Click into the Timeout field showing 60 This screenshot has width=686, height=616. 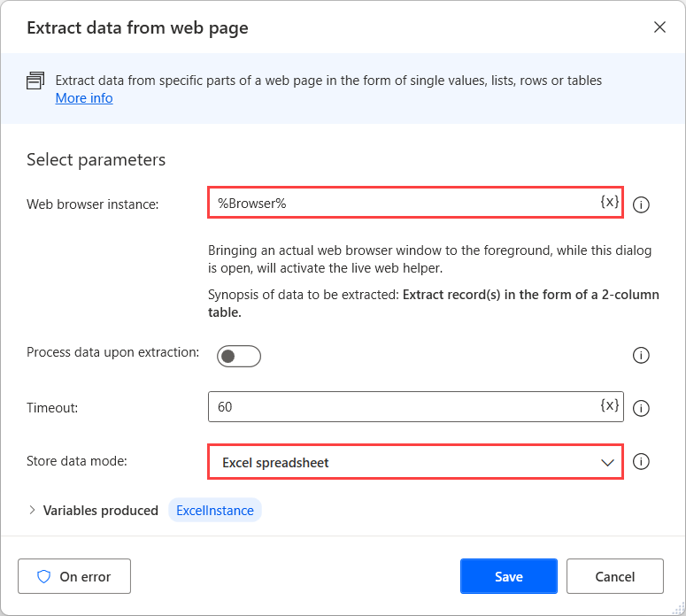pos(416,406)
